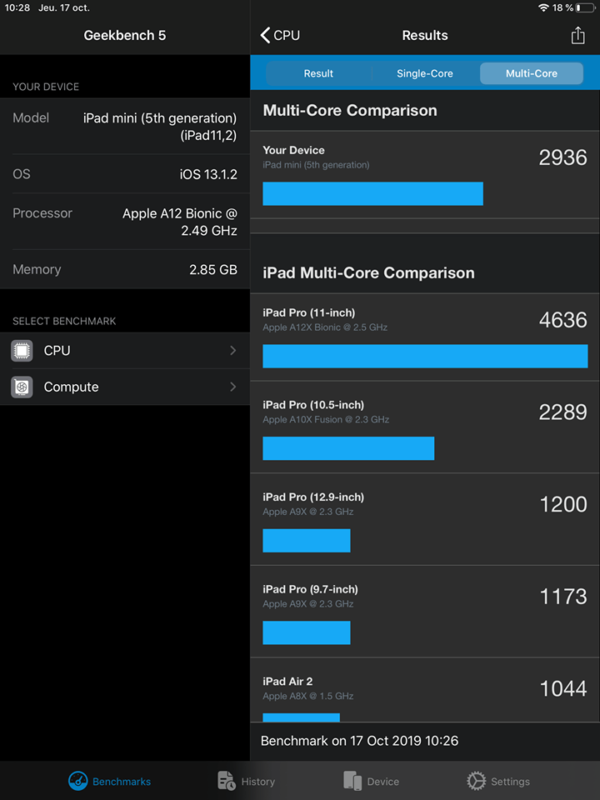Select the Multi-Core segment
Screen dimensions: 600x800
coord(531,74)
